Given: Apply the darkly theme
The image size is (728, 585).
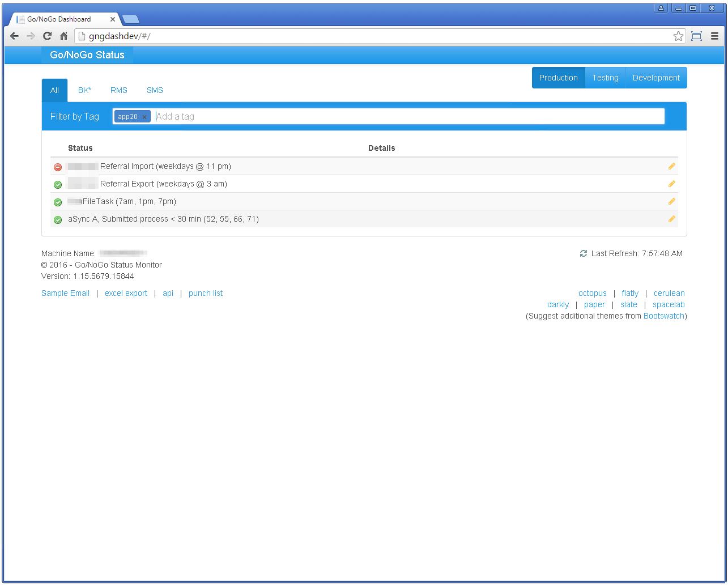Looking at the screenshot, I should 557,304.
